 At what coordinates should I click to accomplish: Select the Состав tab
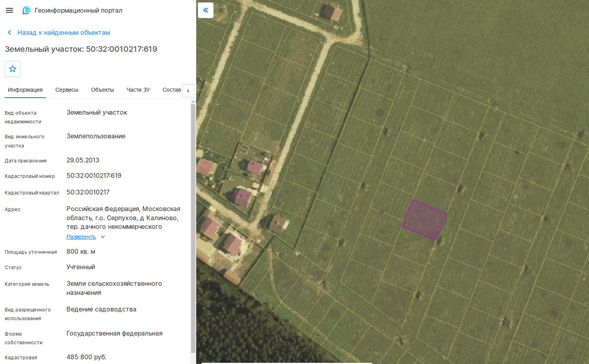(172, 90)
